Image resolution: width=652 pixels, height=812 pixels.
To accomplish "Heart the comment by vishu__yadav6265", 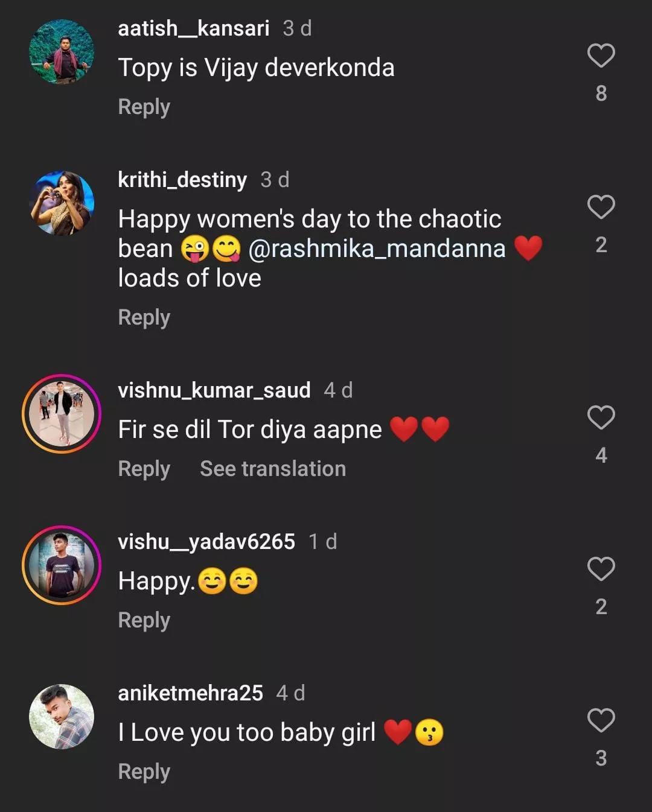I will coord(601,569).
